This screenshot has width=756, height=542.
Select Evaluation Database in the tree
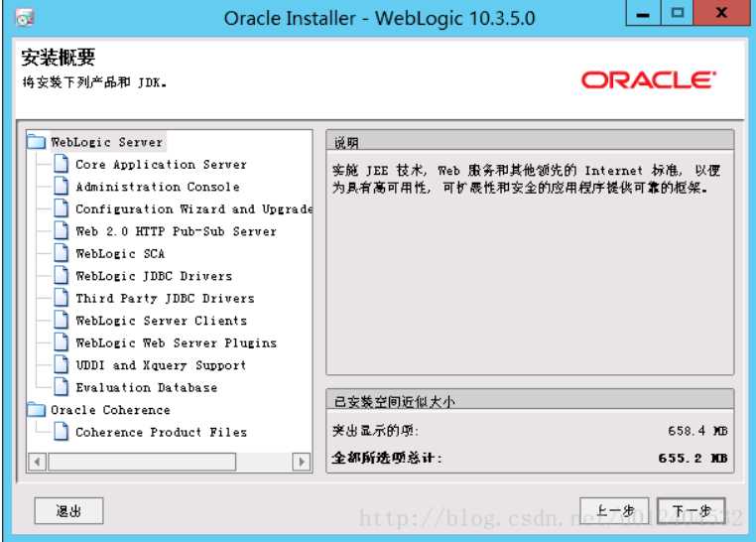[x=147, y=388]
